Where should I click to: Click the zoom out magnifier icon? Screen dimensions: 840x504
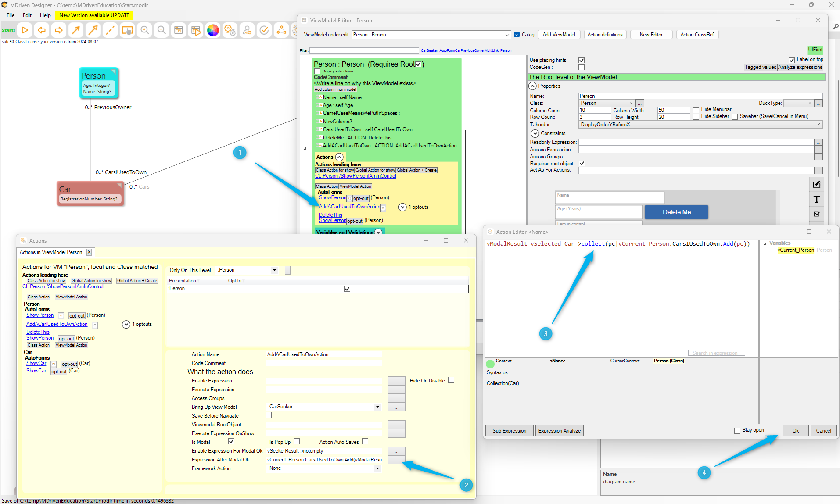[162, 30]
